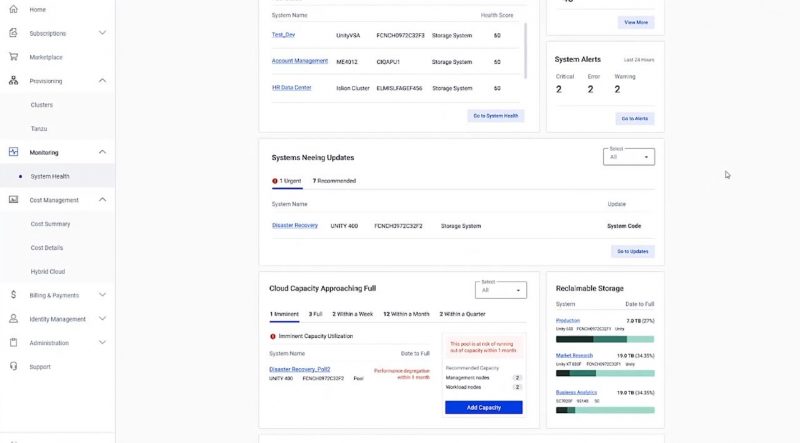The width and height of the screenshot is (800, 443).
Task: Expand the Subscriptions menu chevron
Action: coord(102,33)
